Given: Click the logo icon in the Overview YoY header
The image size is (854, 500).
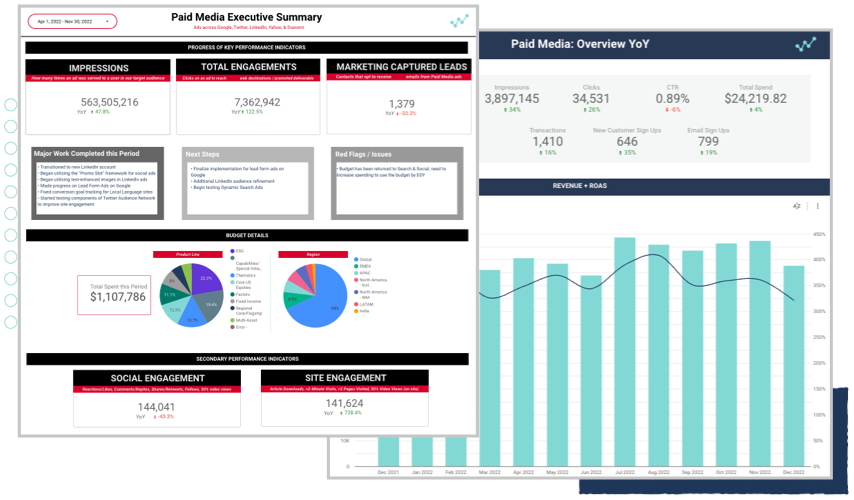Looking at the screenshot, I should tap(806, 44).
